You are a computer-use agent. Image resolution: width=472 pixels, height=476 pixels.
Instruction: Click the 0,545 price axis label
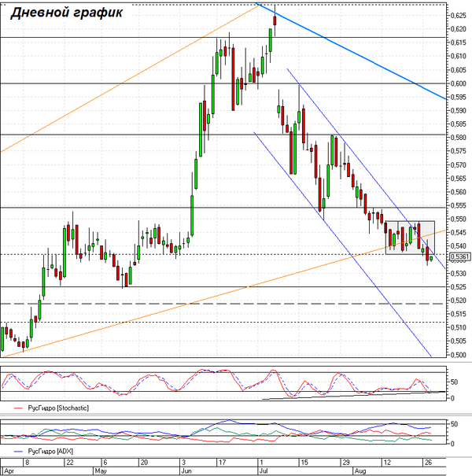(x=458, y=233)
